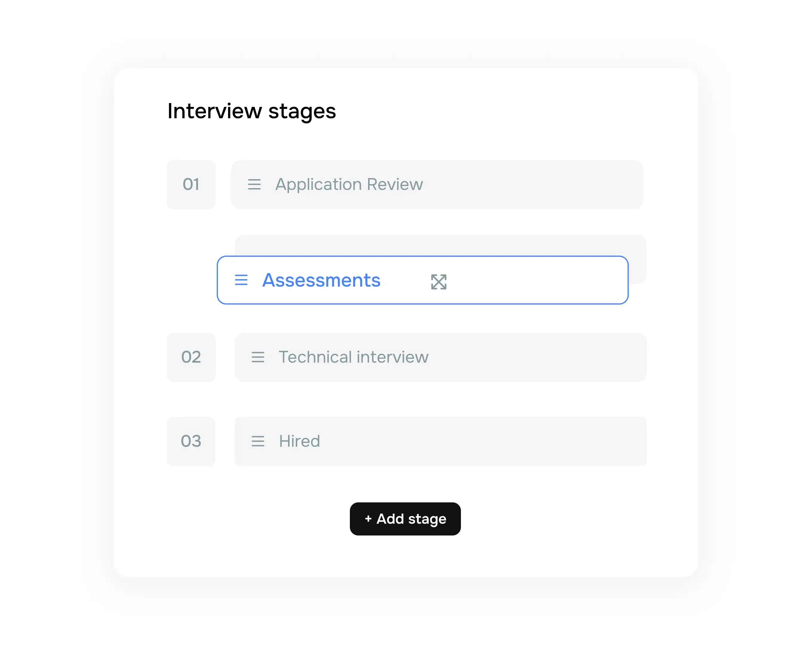812x645 pixels.
Task: Expand the Hired stage row
Action: [x=440, y=441]
